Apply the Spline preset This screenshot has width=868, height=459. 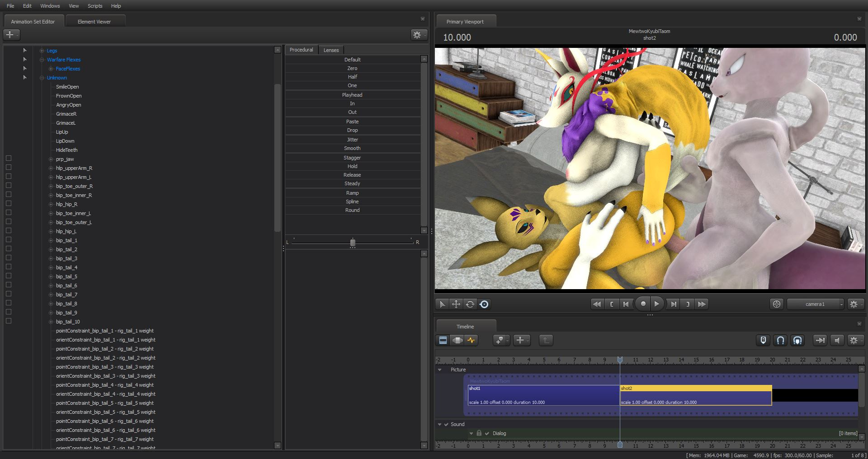[x=353, y=201]
